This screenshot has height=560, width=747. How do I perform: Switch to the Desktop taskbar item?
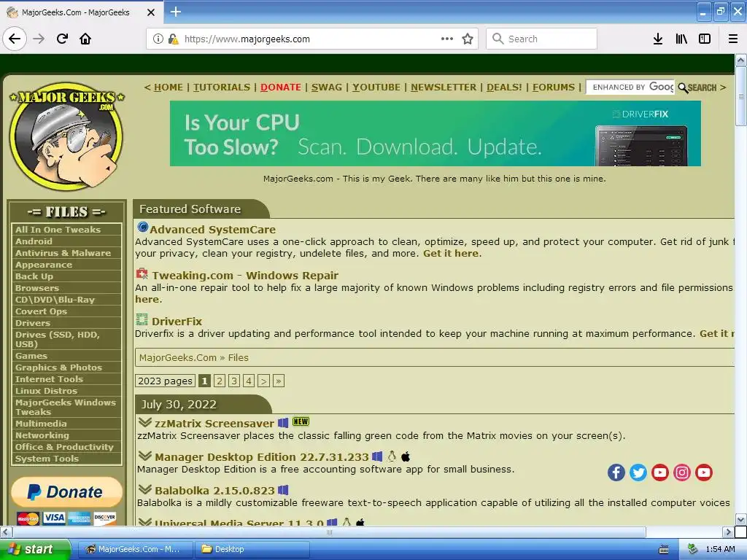(x=252, y=549)
